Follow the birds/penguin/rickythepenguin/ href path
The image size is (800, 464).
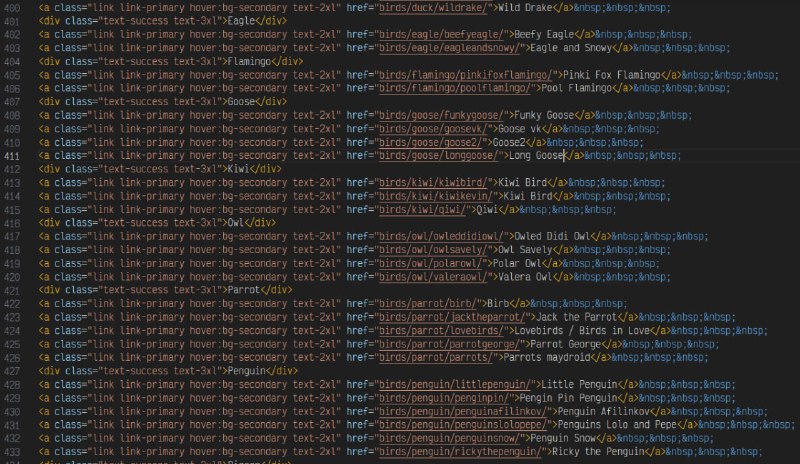(460, 452)
